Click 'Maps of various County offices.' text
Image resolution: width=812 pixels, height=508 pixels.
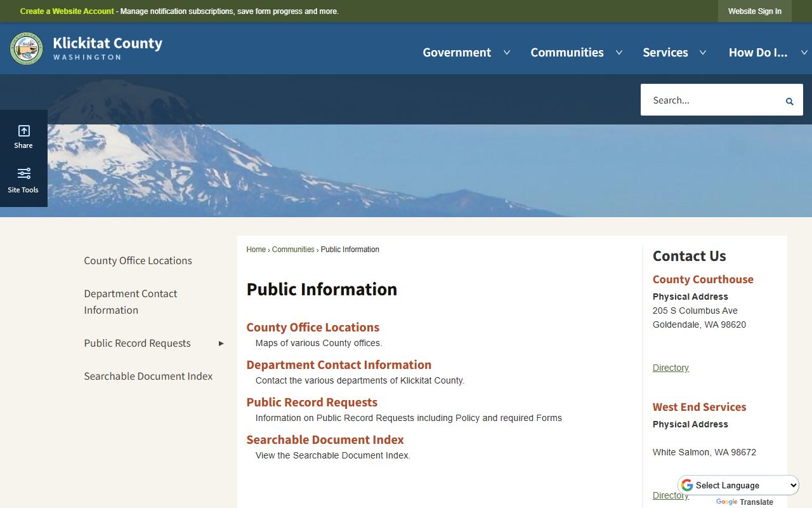coord(319,343)
